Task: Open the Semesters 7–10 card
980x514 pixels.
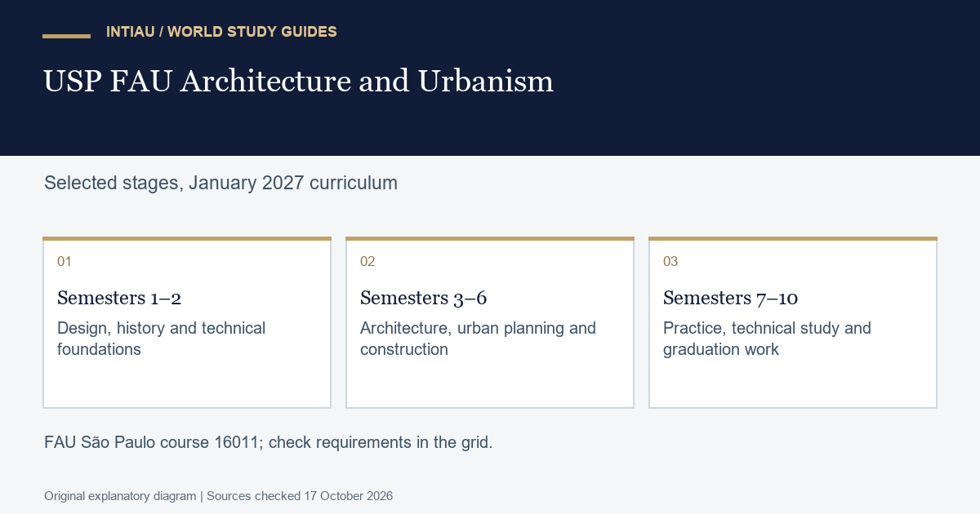Action: [793, 322]
